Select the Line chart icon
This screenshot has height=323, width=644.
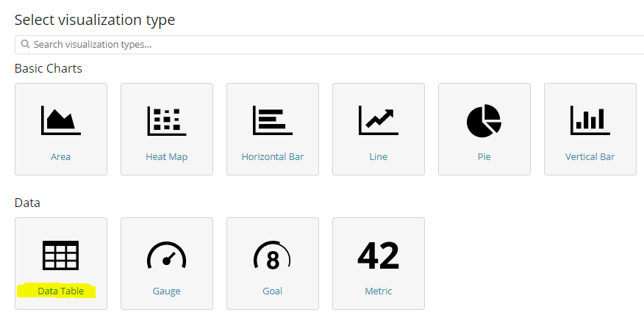click(379, 120)
